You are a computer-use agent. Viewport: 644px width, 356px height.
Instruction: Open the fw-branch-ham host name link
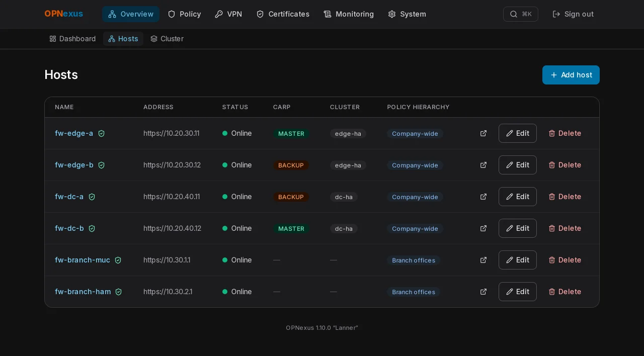coord(83,292)
